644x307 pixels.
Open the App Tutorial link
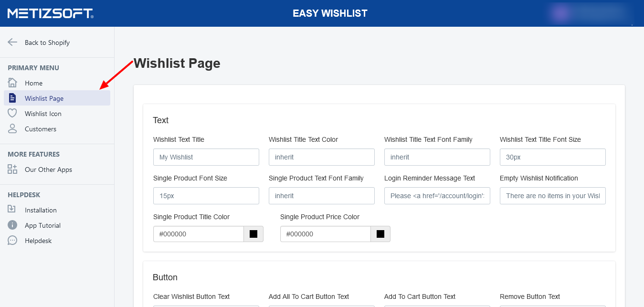point(42,225)
